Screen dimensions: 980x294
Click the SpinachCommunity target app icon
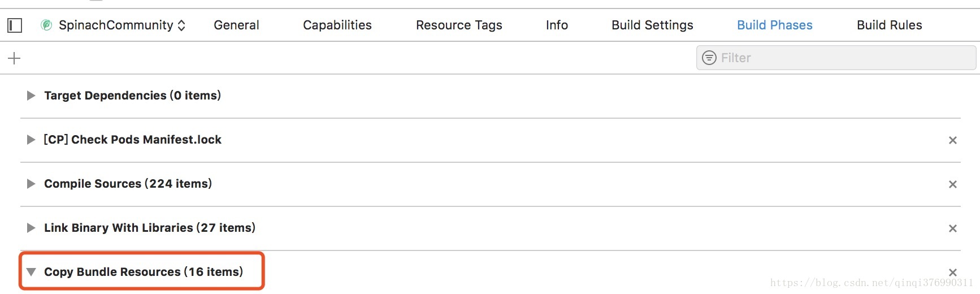(46, 25)
